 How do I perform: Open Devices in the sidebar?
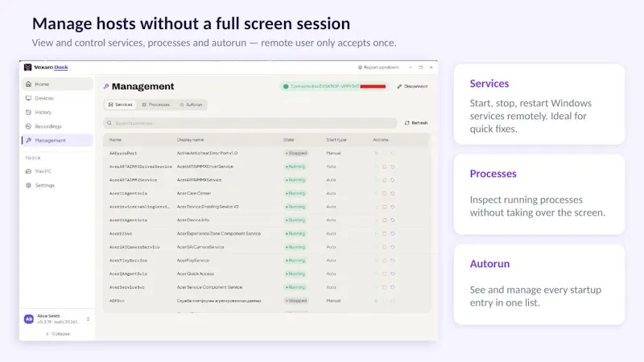[x=57, y=98]
